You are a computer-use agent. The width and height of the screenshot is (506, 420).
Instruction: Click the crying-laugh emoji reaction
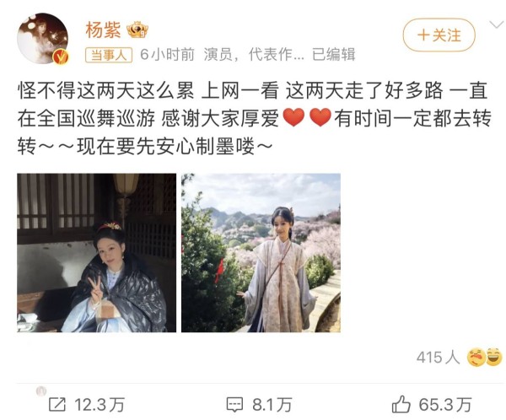click(x=476, y=357)
